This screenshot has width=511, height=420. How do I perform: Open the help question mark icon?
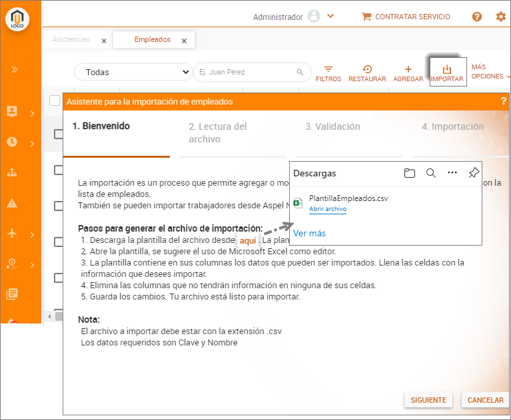[x=477, y=17]
